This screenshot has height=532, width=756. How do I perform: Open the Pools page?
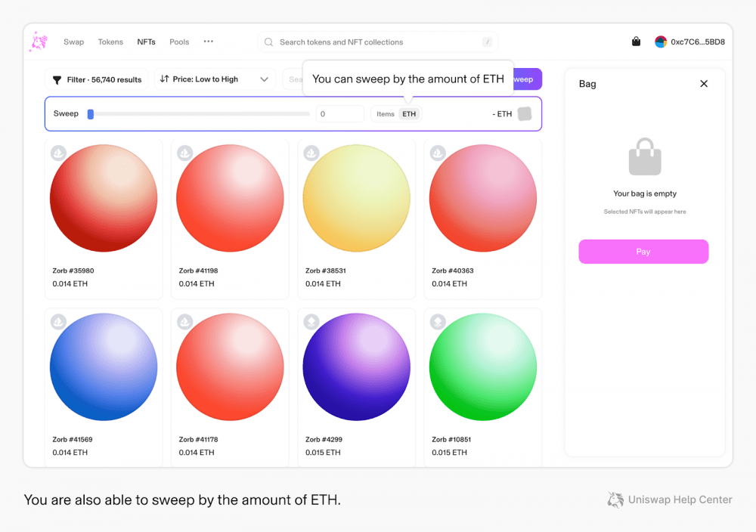pos(179,42)
